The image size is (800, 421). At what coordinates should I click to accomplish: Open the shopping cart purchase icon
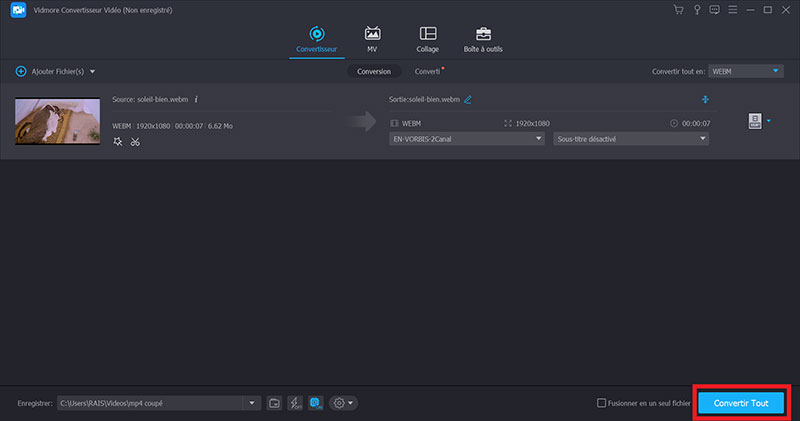pos(679,10)
